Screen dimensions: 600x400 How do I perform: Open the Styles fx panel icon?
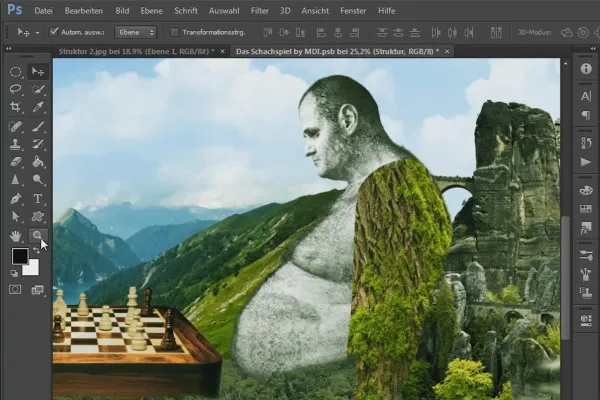pos(585,228)
